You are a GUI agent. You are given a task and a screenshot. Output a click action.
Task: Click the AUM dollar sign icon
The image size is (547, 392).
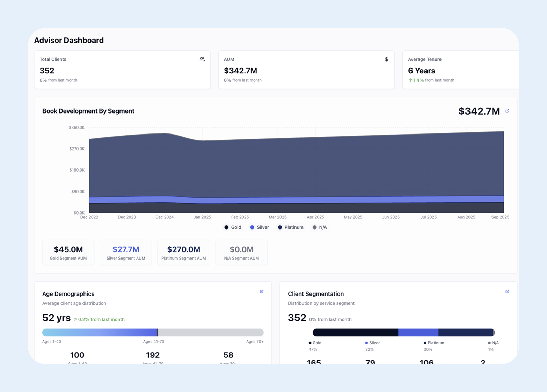pyautogui.click(x=386, y=59)
